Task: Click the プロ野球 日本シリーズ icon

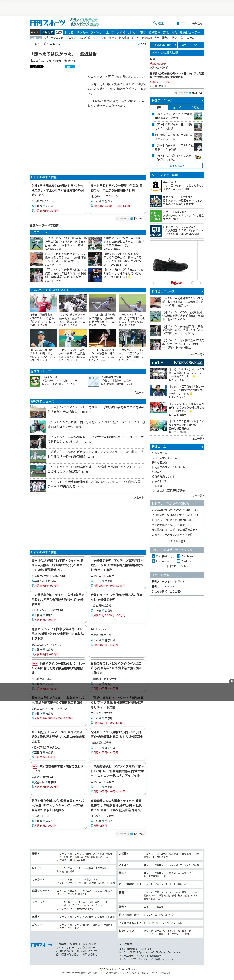Action: [x=35, y=381]
